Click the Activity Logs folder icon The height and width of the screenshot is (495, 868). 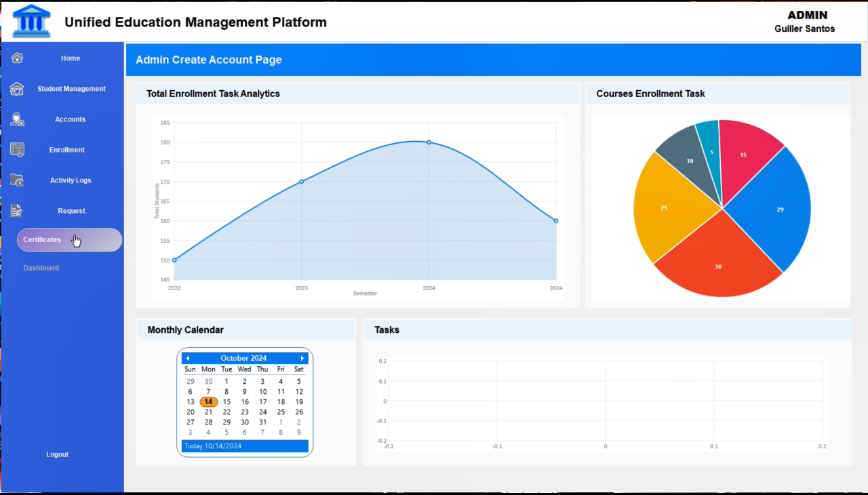(17, 180)
